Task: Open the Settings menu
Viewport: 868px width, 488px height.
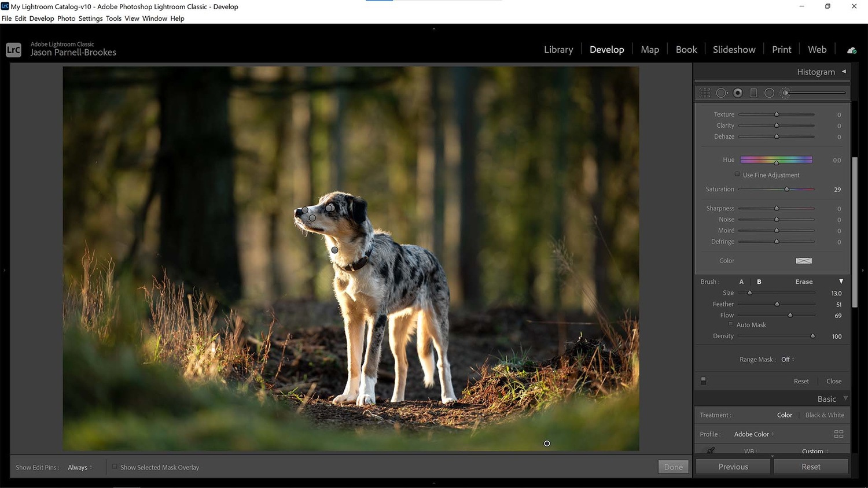Action: 90,19
